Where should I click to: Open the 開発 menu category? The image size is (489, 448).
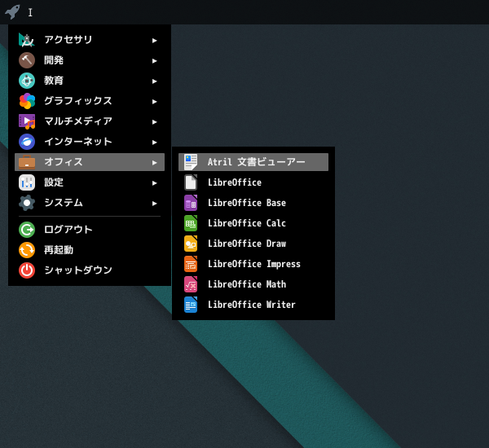[x=90, y=60]
